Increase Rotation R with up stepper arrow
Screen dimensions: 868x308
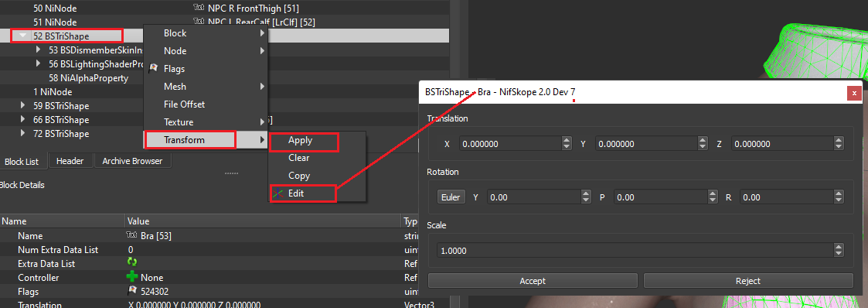coord(839,194)
